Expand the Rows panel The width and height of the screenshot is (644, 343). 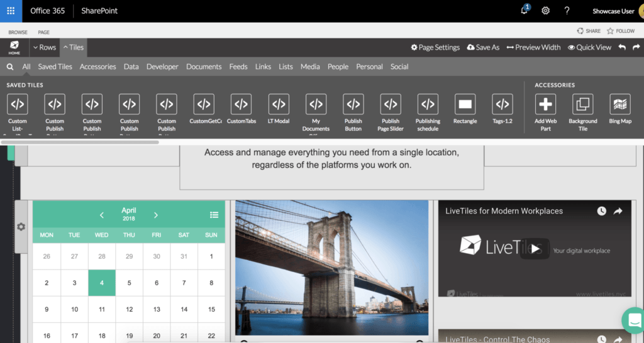pos(45,47)
